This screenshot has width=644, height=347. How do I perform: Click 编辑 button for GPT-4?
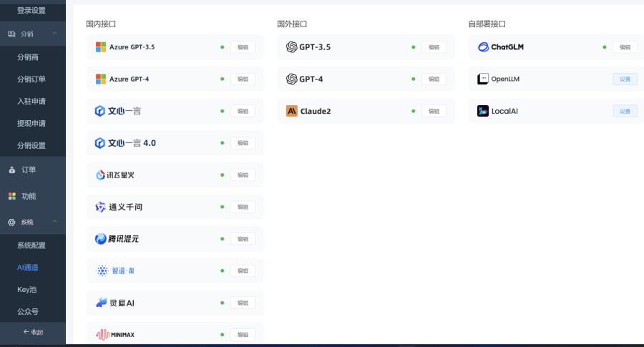[x=434, y=79]
